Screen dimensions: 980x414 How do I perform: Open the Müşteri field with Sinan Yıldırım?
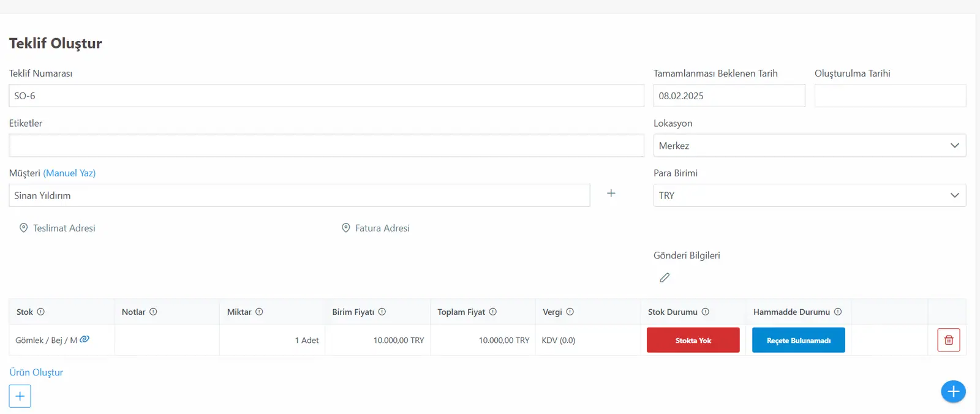[300, 195]
